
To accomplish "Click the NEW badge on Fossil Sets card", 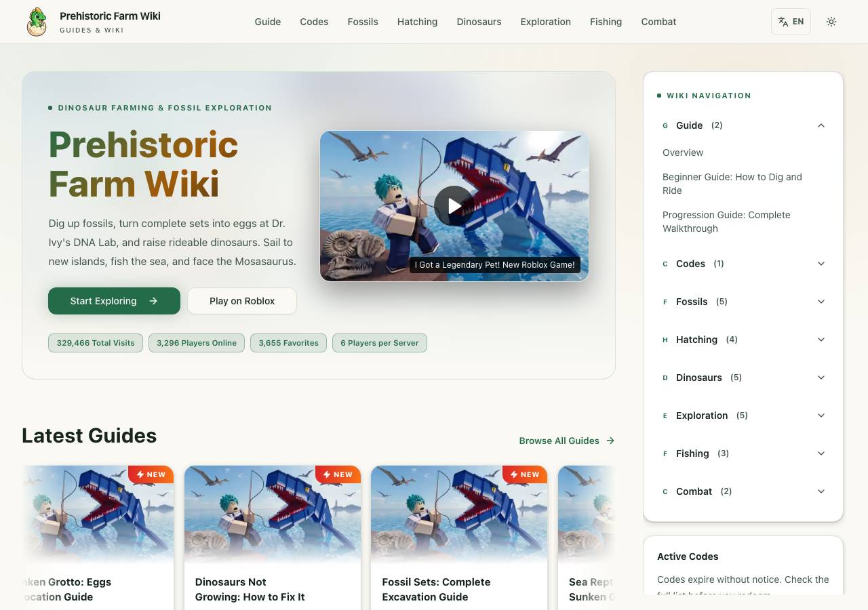I will click(x=525, y=474).
